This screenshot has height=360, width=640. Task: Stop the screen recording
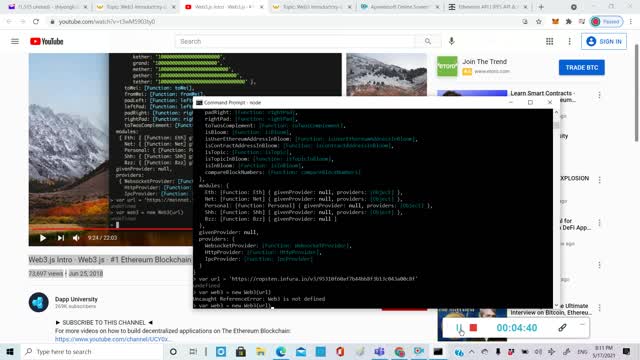[473, 328]
